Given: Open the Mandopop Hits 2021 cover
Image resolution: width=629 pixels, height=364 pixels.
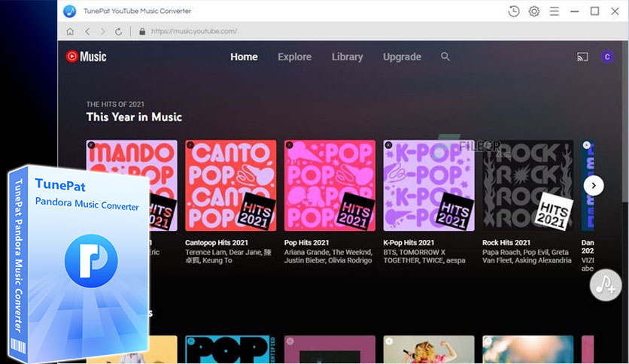Looking at the screenshot, I should (x=132, y=186).
